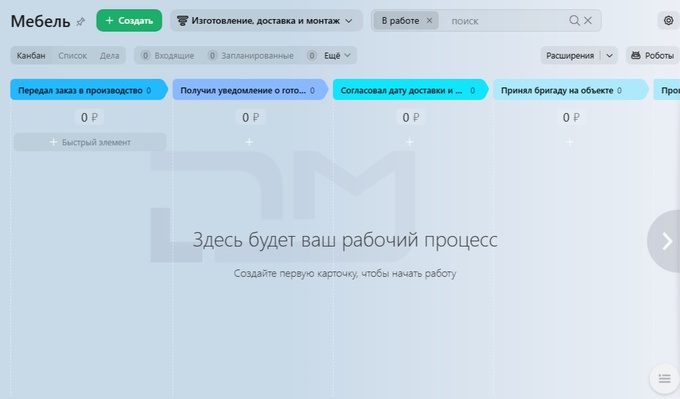
Task: Open settings gear icon
Action: [x=668, y=20]
